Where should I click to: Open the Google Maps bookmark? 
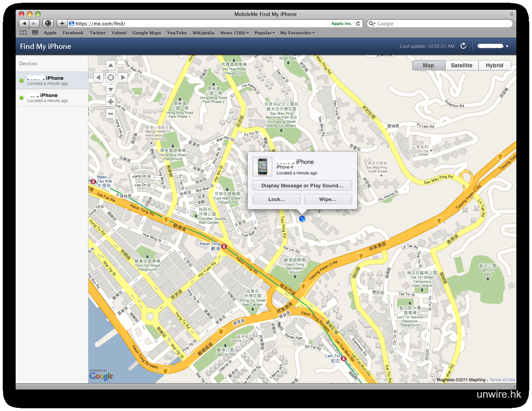(x=147, y=33)
